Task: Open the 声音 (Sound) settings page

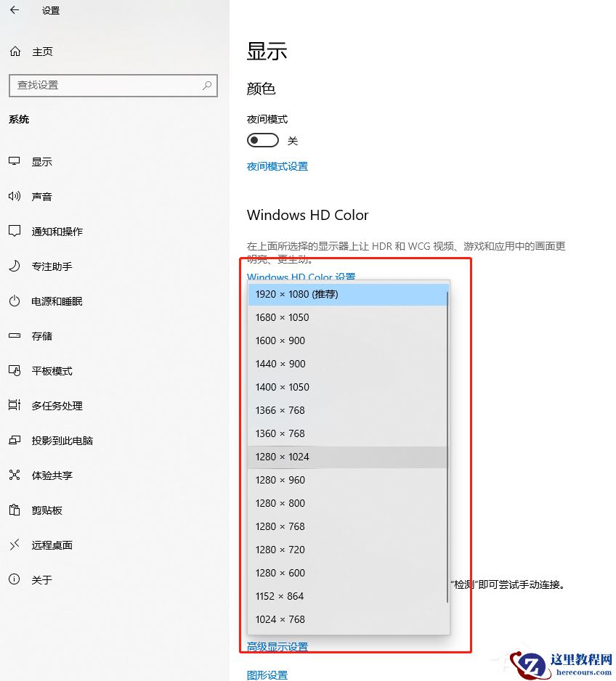Action: coord(42,196)
